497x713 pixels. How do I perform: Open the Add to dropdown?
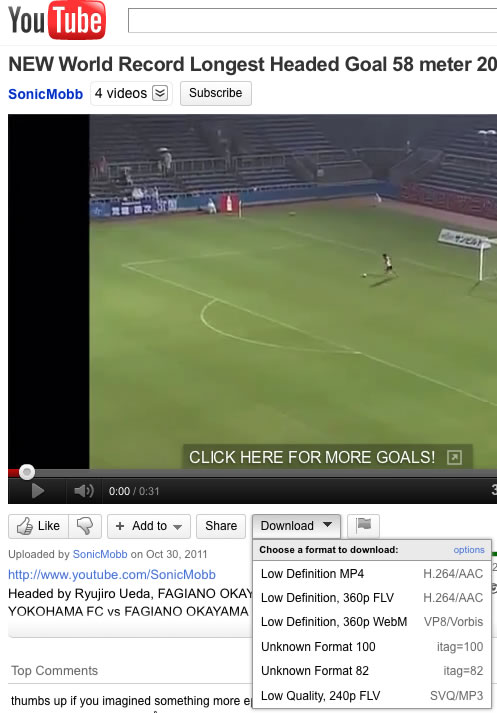149,526
